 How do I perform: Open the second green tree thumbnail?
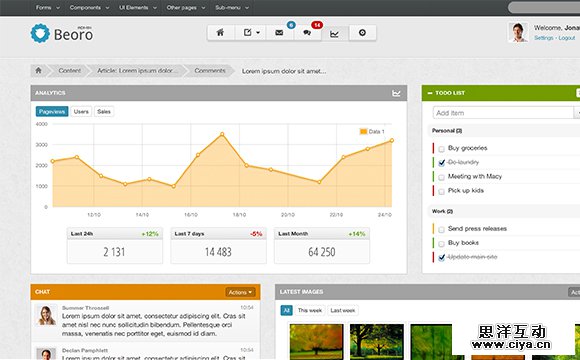[x=377, y=341]
